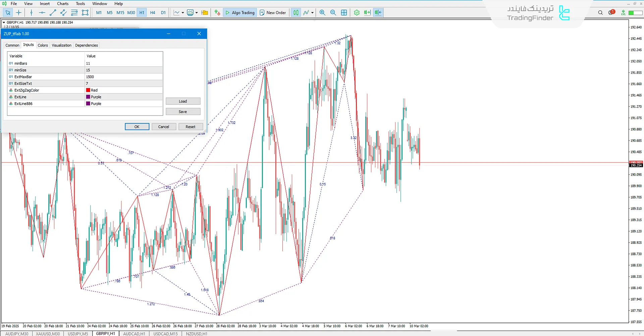The height and width of the screenshot is (336, 644).
Task: Click the Load button for inputs
Action: point(183,101)
